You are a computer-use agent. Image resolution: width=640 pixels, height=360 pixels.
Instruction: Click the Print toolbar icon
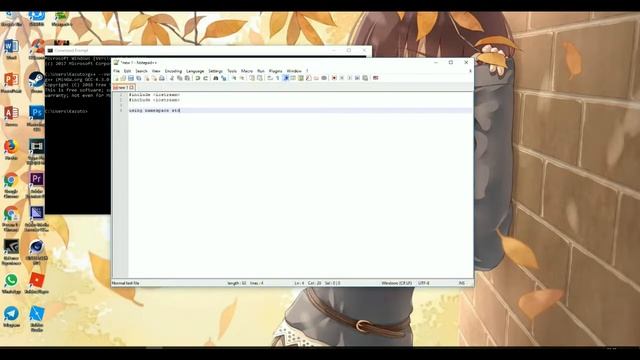tap(162, 78)
